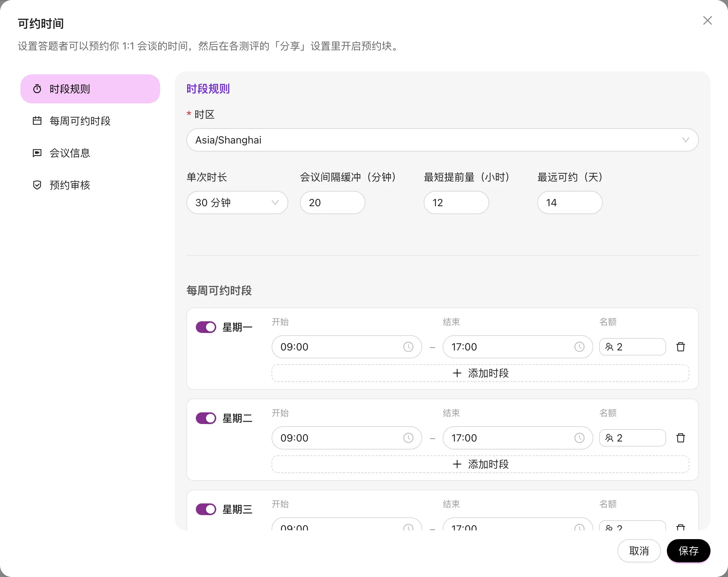This screenshot has height=577, width=728.
Task: Click 星期一 start time field 09:00
Action: 347,347
